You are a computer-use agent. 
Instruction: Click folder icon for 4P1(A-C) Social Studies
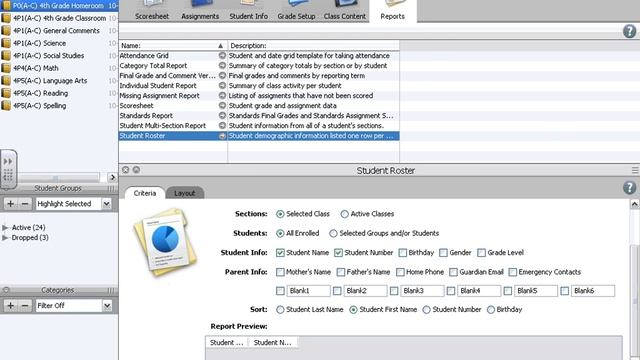[x=6, y=56]
